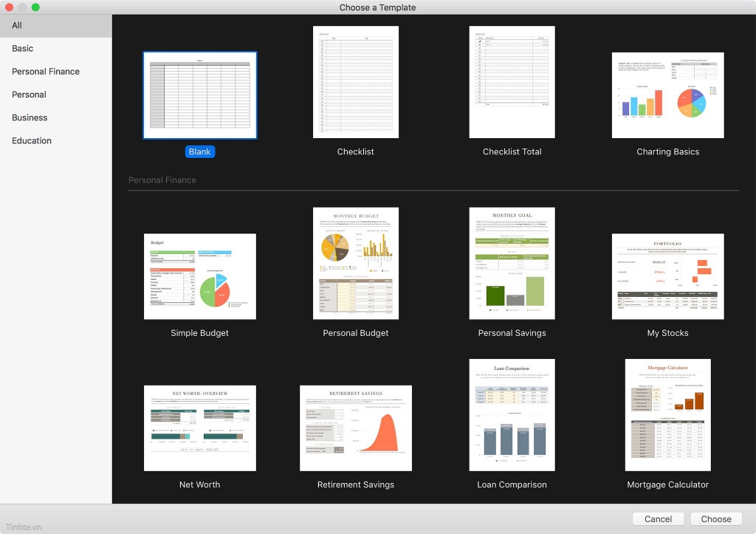
Task: Click the My Stocks caption
Action: [667, 333]
